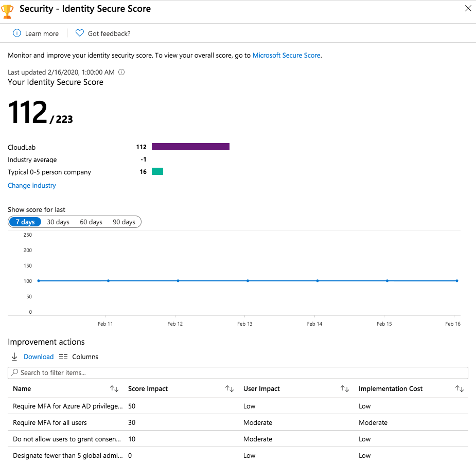This screenshot has height=463, width=476.
Task: Click the Implementation Cost column header
Action: click(x=391, y=389)
